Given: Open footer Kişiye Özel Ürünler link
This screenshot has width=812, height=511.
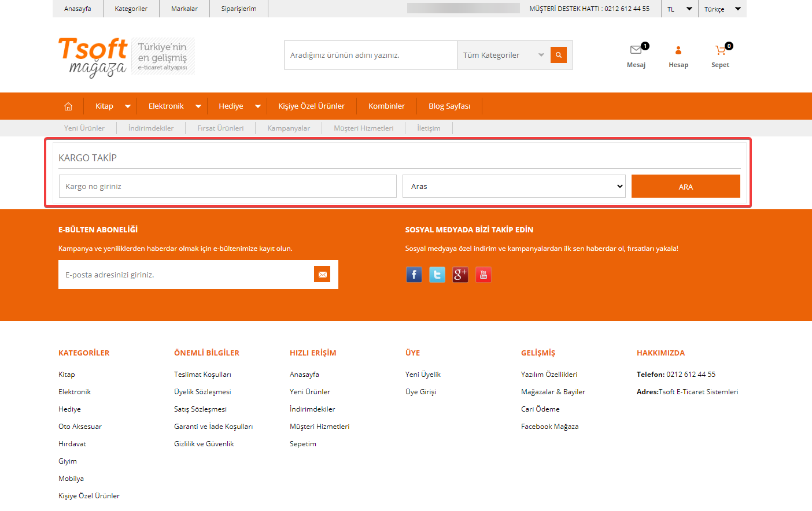Looking at the screenshot, I should coord(89,496).
